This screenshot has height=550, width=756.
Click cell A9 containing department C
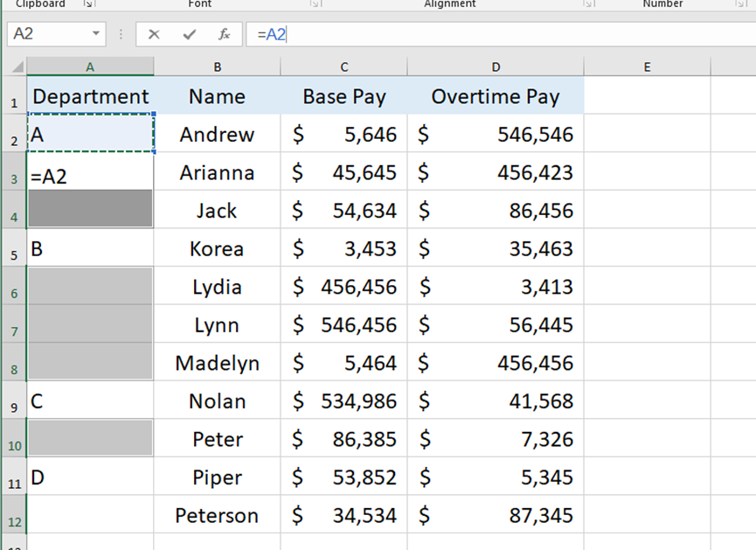91,400
